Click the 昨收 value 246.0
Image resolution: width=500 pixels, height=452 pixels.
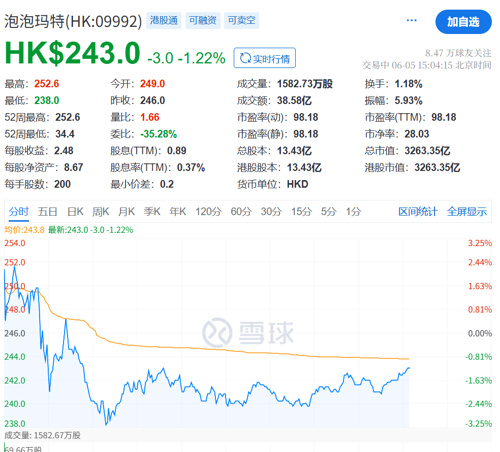tap(152, 100)
